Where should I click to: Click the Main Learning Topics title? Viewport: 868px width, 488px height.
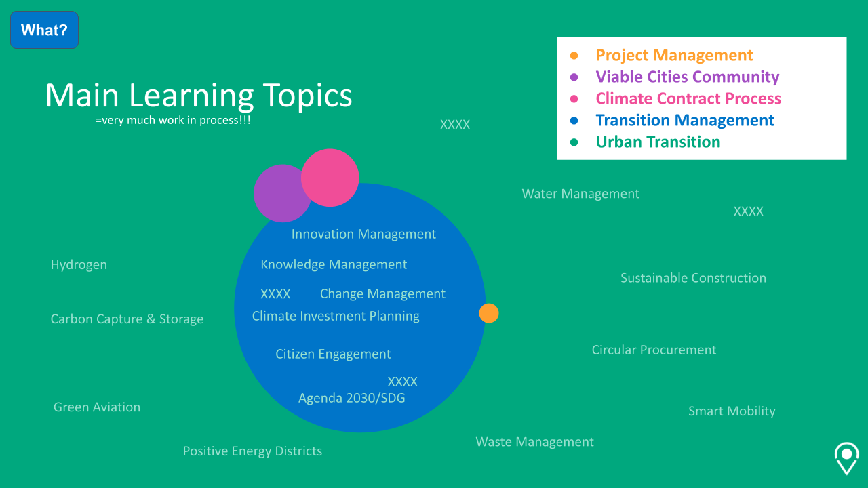(198, 96)
